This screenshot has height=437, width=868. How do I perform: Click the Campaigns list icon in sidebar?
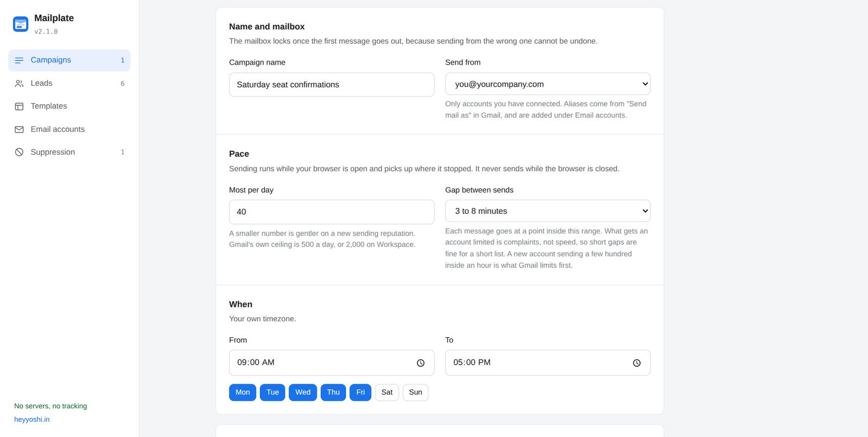click(19, 60)
